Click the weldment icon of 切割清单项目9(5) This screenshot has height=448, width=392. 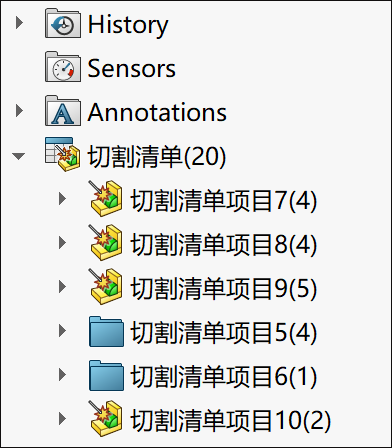point(105,286)
